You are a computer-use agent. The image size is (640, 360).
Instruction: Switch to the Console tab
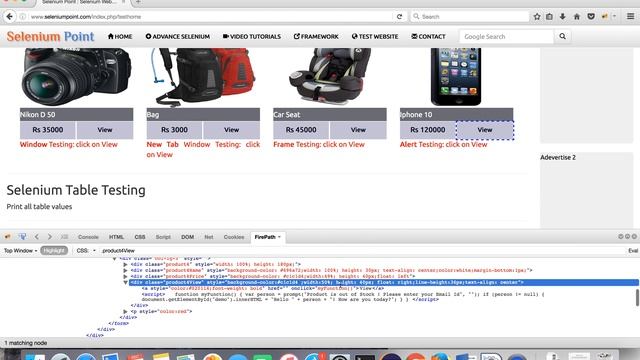pos(88,237)
